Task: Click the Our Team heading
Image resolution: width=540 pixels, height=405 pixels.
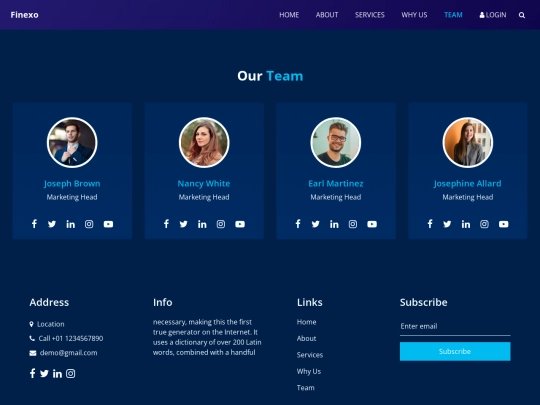Action: 270,76
